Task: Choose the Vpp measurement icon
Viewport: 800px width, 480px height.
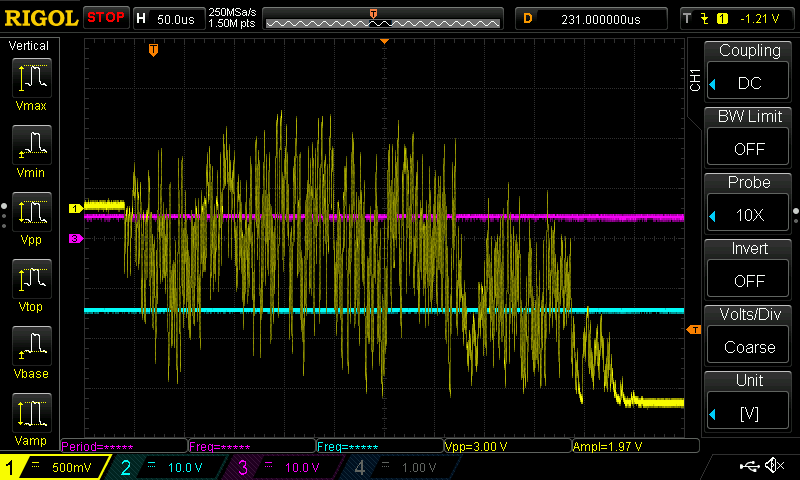Action: tap(32, 212)
